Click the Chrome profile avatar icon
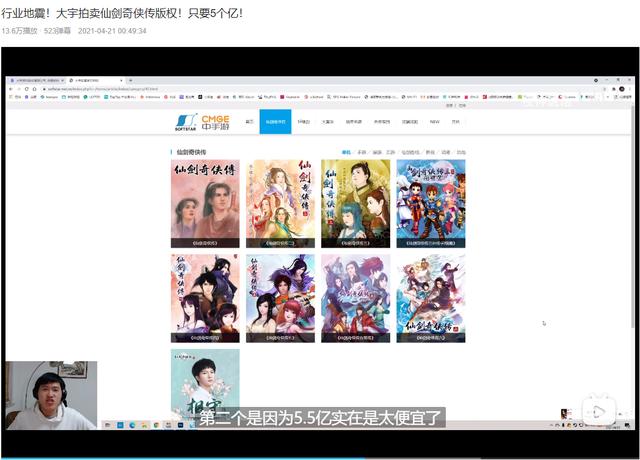This screenshot has width=640, height=460. click(x=622, y=89)
